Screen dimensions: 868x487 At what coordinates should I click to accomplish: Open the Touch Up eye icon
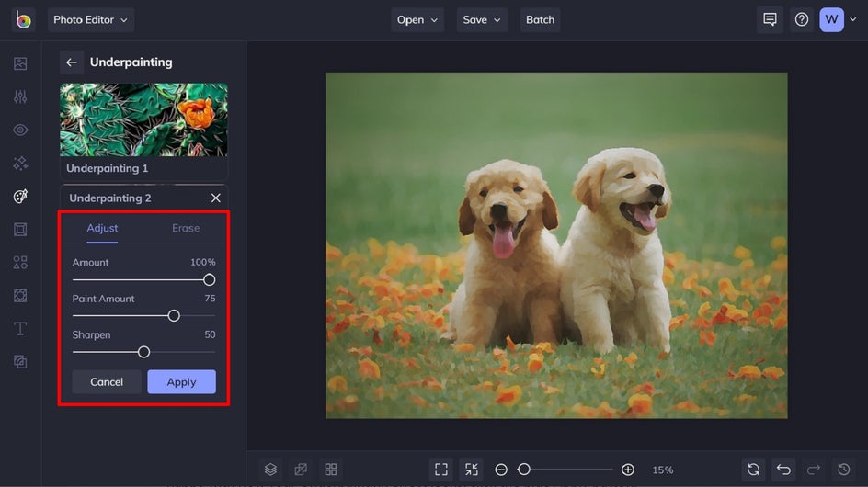20,130
